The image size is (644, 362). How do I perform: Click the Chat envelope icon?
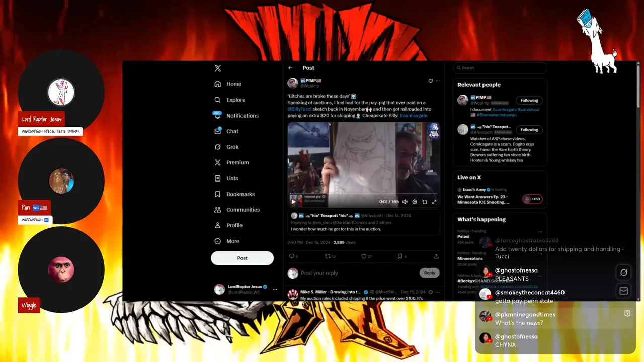click(x=217, y=131)
